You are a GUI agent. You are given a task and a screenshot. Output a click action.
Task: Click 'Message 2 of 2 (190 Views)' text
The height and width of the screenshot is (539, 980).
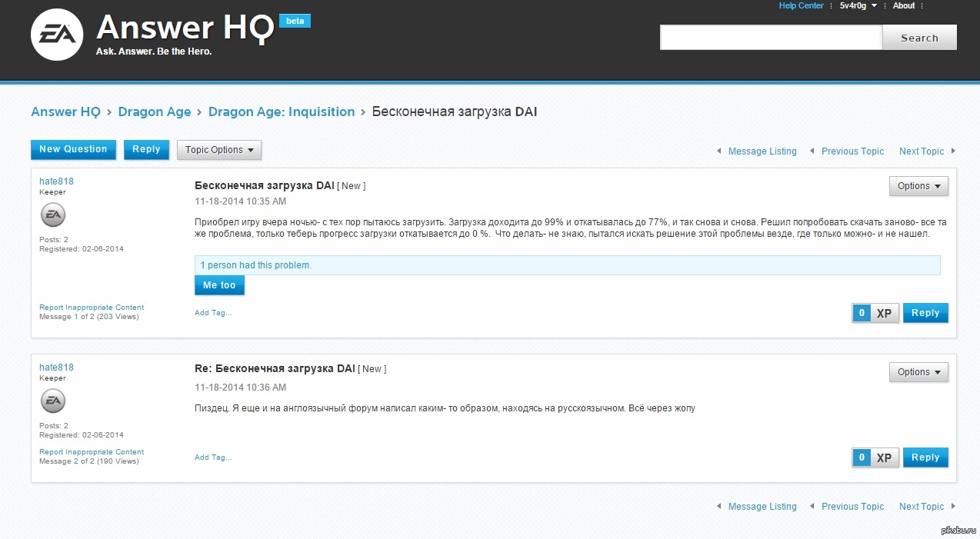(88, 461)
